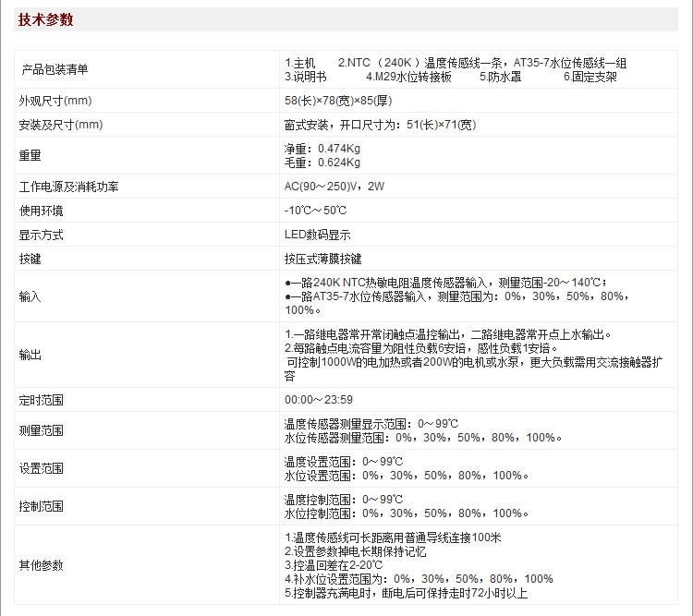Select the 产品包装清单 row label
This screenshot has height=616, width=693.
pos(55,69)
